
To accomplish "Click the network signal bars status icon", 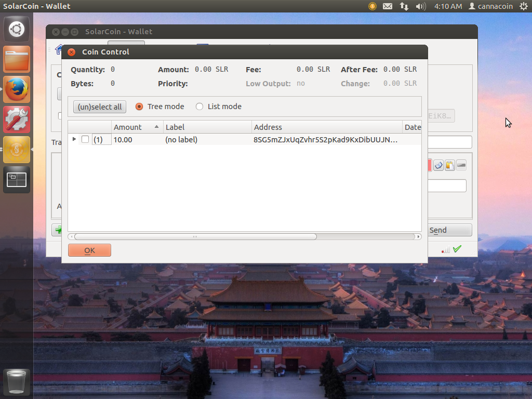I will [446, 249].
